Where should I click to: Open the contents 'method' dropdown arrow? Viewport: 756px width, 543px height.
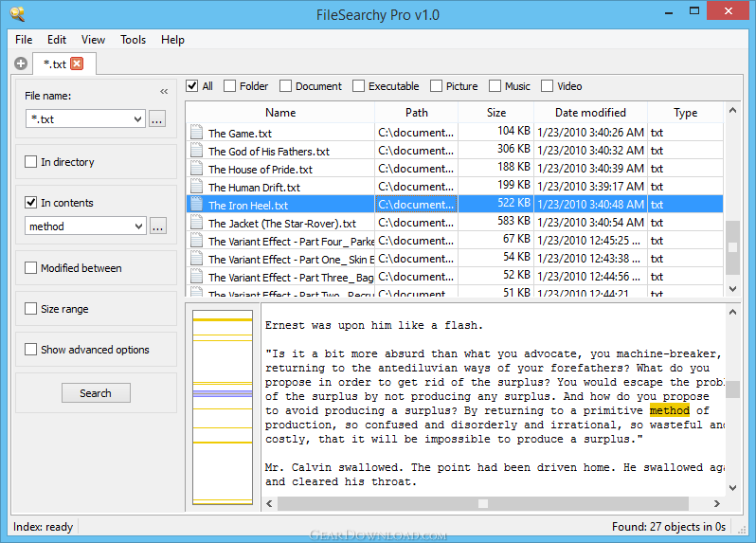138,226
